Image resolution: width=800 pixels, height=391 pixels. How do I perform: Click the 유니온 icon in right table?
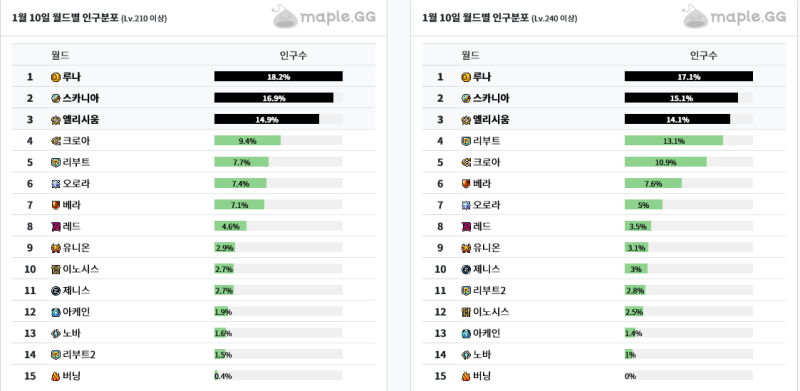(466, 248)
